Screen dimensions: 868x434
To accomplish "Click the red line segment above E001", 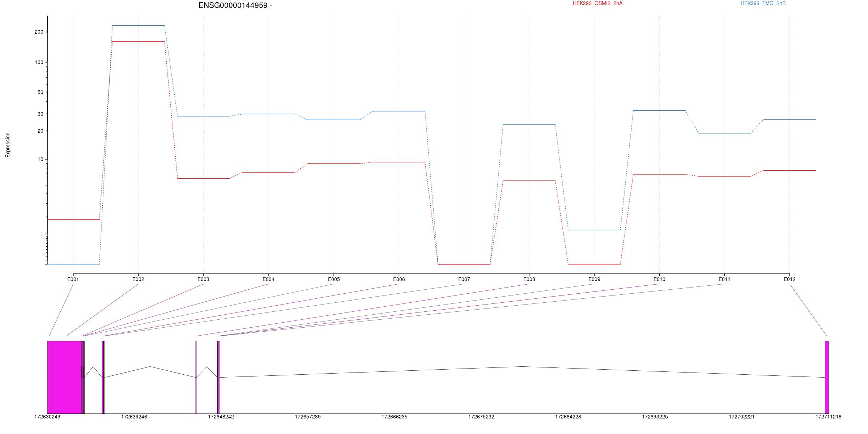I will pos(73,219).
